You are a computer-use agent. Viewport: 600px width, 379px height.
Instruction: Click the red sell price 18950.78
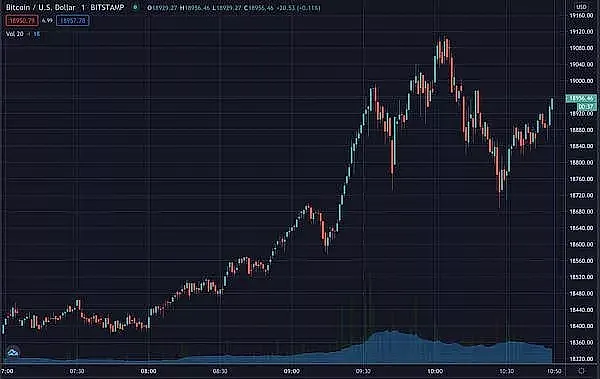tap(22, 20)
